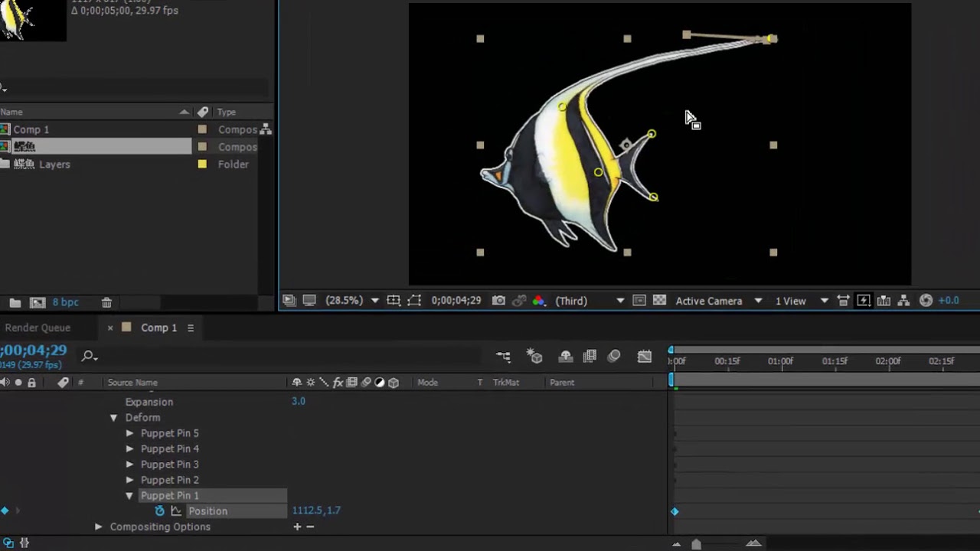The width and height of the screenshot is (980, 551).
Task: Toggle Position graph editor inclusion icon
Action: pos(176,511)
